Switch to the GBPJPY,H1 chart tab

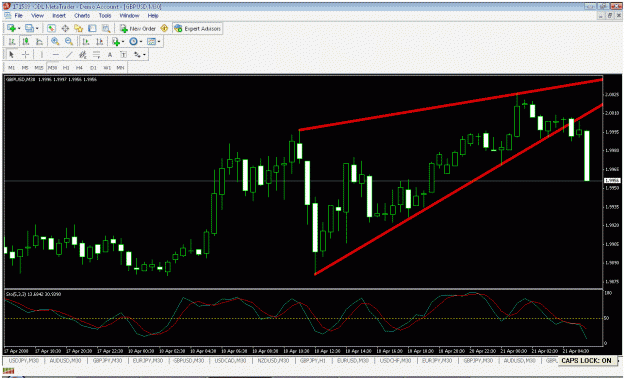(313, 360)
